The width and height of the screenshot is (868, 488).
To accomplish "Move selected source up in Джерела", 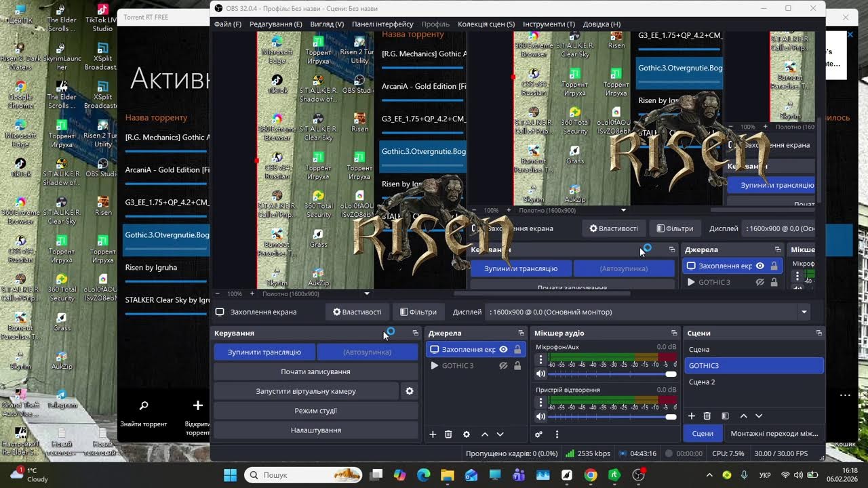I will click(x=485, y=434).
